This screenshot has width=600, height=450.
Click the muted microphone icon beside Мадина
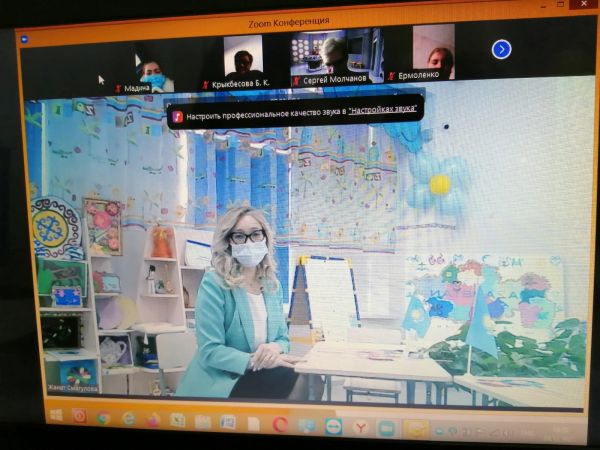click(x=119, y=87)
